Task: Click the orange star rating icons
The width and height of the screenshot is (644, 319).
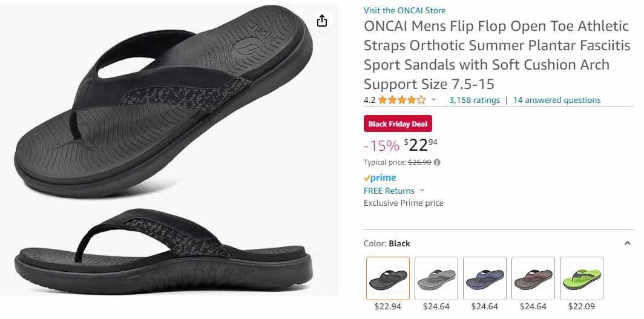Action: tap(402, 100)
